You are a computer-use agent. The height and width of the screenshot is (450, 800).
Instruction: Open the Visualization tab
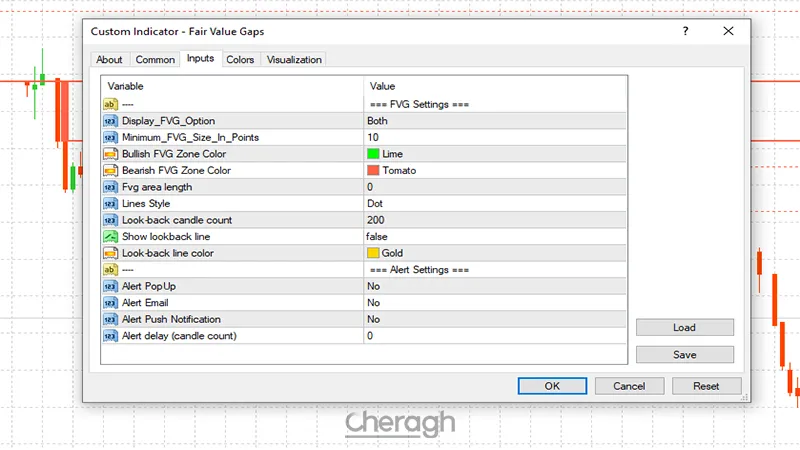pyautogui.click(x=294, y=60)
